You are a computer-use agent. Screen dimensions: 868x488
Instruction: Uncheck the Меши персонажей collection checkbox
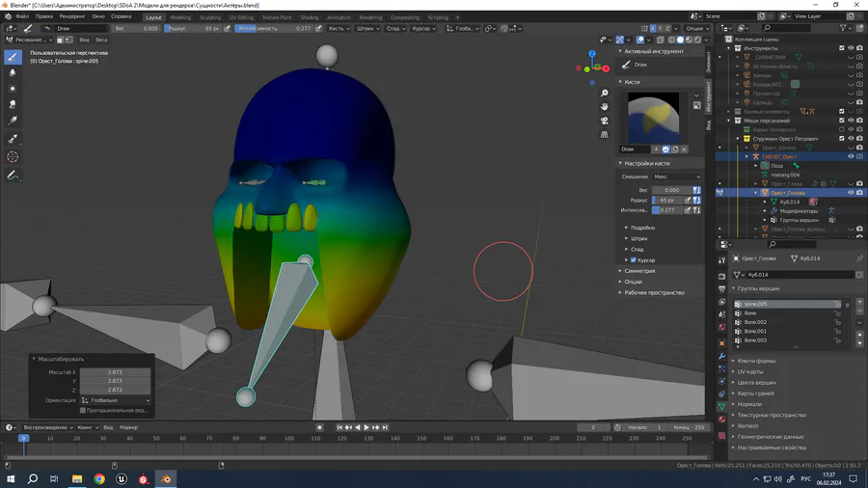pyautogui.click(x=842, y=120)
